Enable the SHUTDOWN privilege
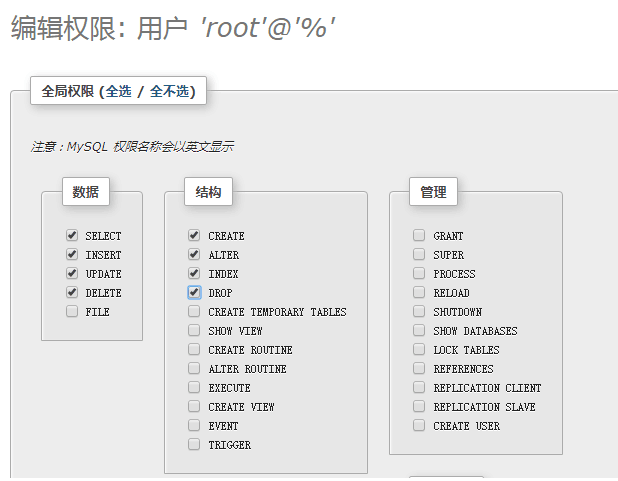The width and height of the screenshot is (618, 481). 419,312
